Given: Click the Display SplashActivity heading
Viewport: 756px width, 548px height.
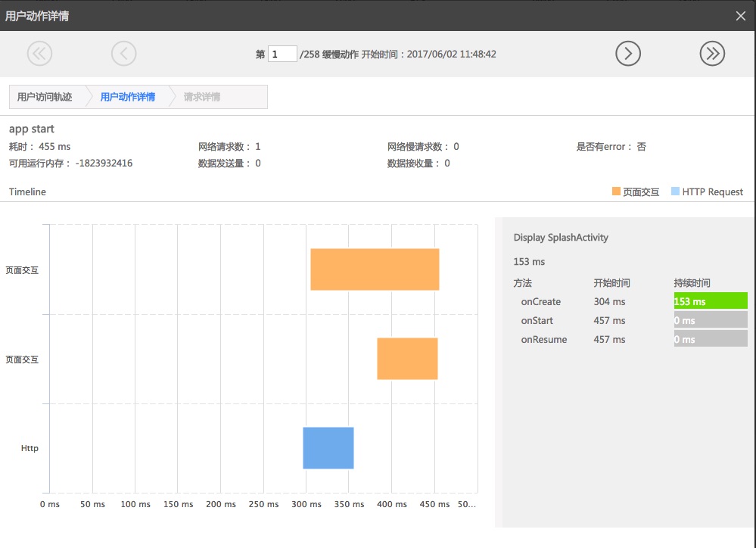Looking at the screenshot, I should coord(561,238).
